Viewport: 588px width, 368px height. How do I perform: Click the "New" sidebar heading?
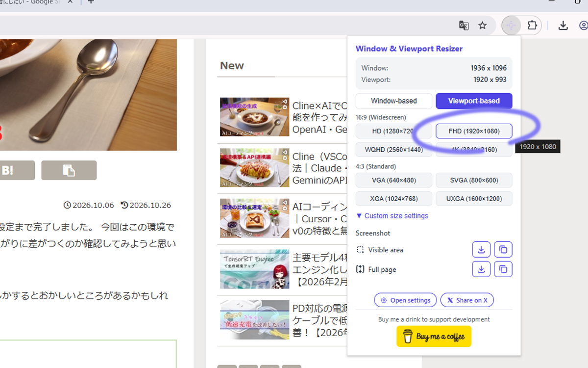coord(232,66)
